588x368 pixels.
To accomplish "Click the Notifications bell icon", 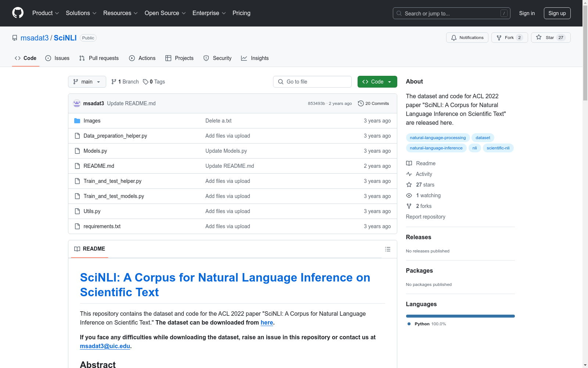I will pos(454,38).
